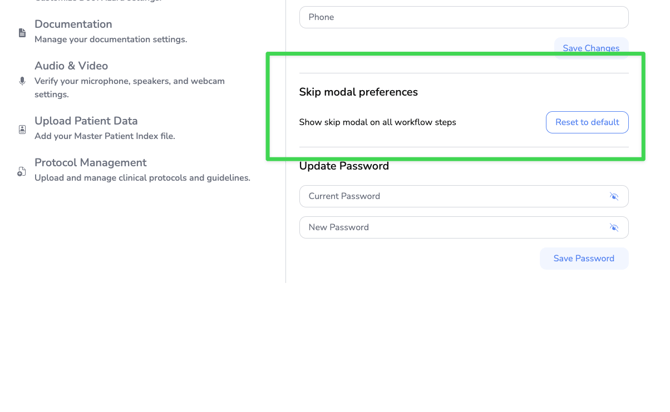Click the Protocol Management icon
The width and height of the screenshot is (670, 412).
coord(22,171)
